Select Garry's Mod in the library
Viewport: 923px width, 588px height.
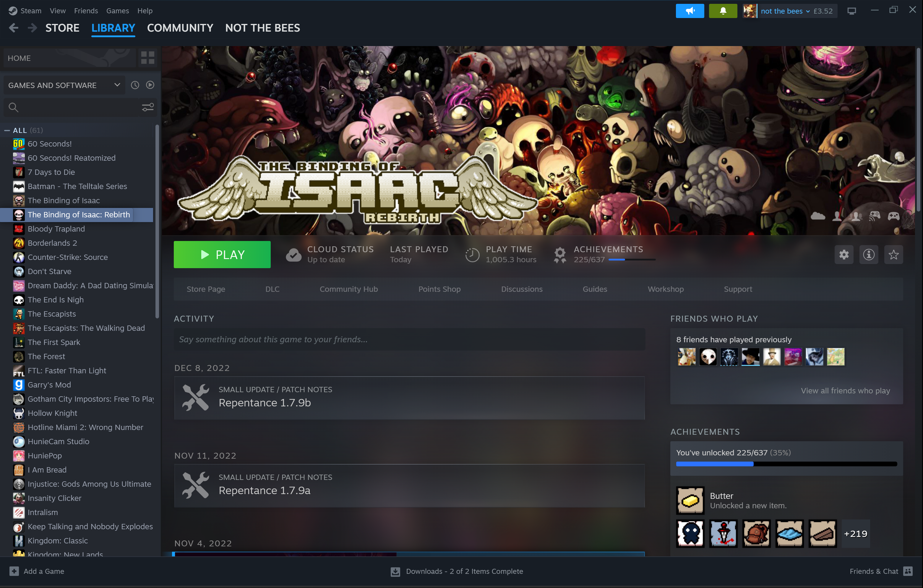(77, 385)
